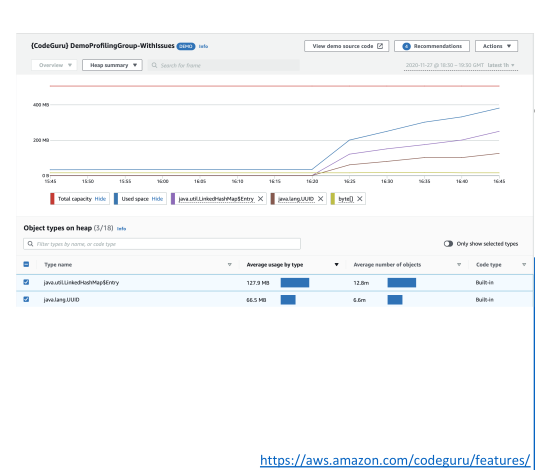Click the Info link beside profiling group title
Screen dimensions: 535x470
click(203, 46)
